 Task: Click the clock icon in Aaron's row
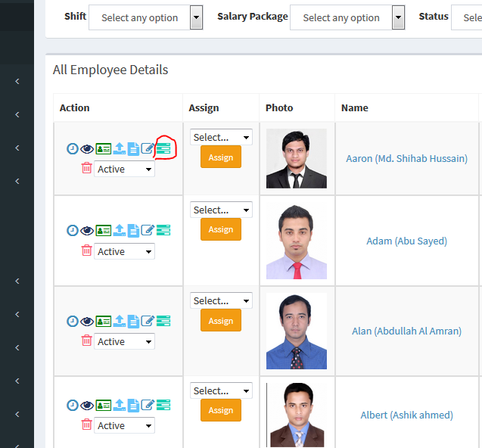tap(73, 148)
